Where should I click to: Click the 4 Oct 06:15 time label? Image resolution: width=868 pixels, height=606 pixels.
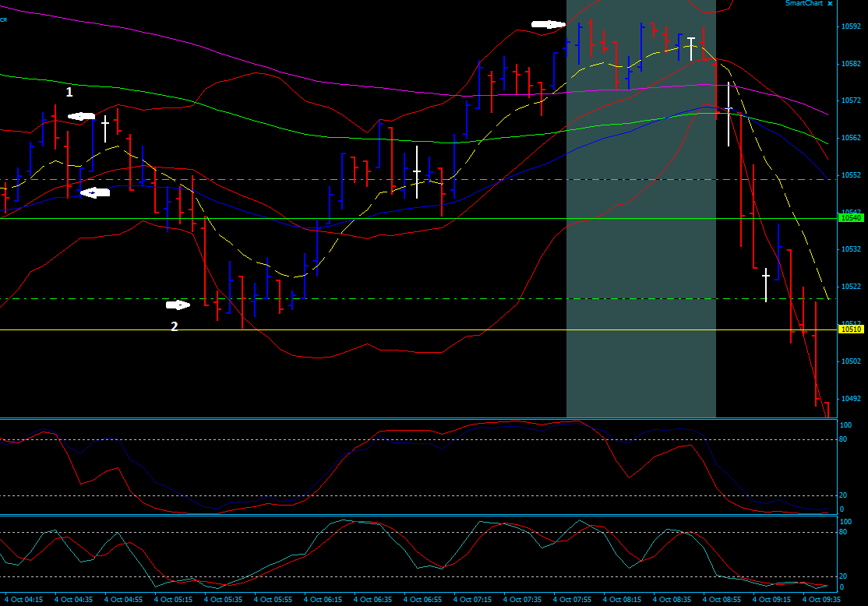[322, 599]
